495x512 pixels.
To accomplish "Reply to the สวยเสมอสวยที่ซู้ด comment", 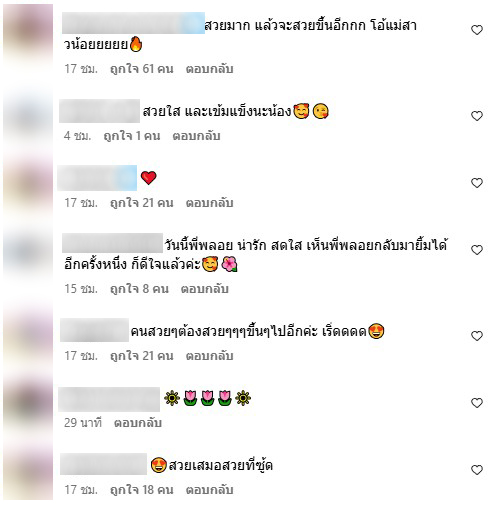I will point(209,490).
